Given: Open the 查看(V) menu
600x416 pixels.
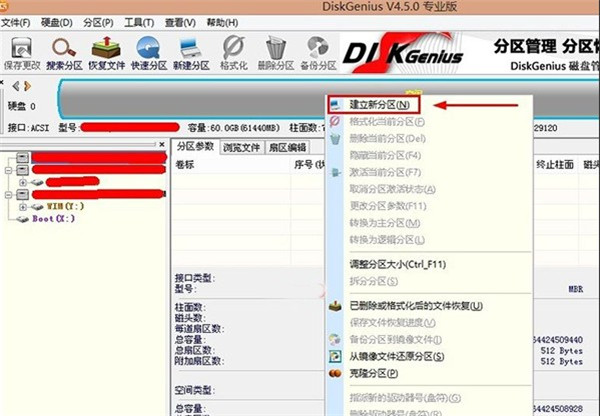Looking at the screenshot, I should [180, 23].
